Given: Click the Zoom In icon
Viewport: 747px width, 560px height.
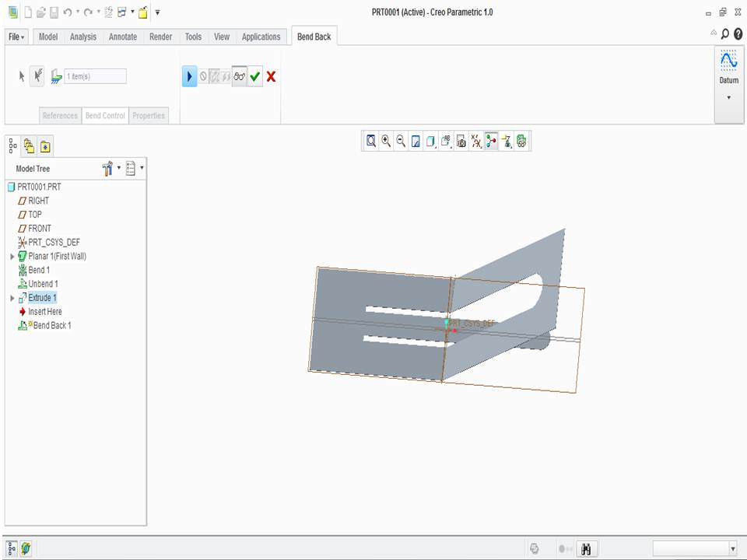Looking at the screenshot, I should pos(386,141).
